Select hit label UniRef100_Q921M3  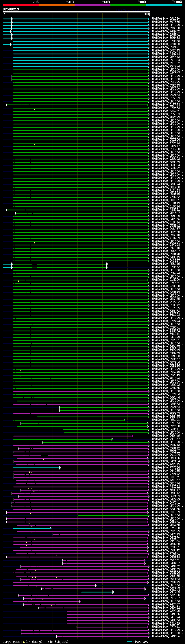click(x=166, y=95)
